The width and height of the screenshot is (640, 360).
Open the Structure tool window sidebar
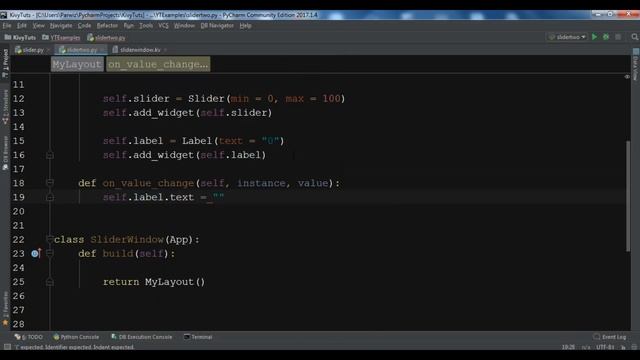pyautogui.click(x=5, y=107)
